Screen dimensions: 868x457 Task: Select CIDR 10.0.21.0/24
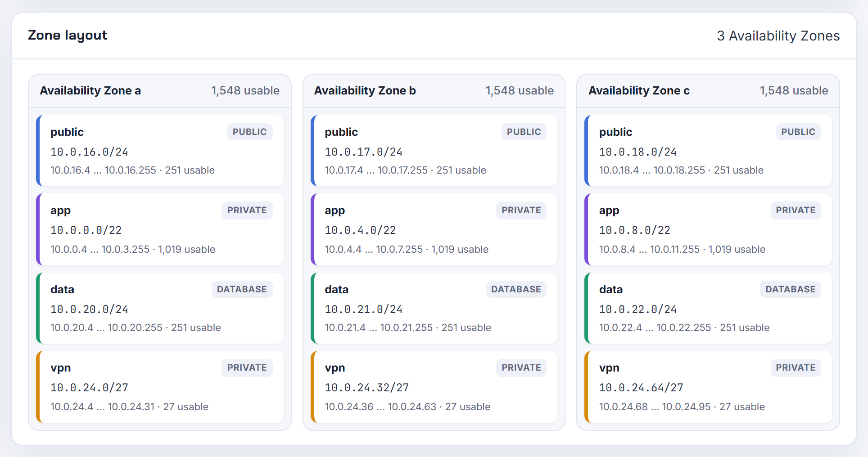coord(364,309)
